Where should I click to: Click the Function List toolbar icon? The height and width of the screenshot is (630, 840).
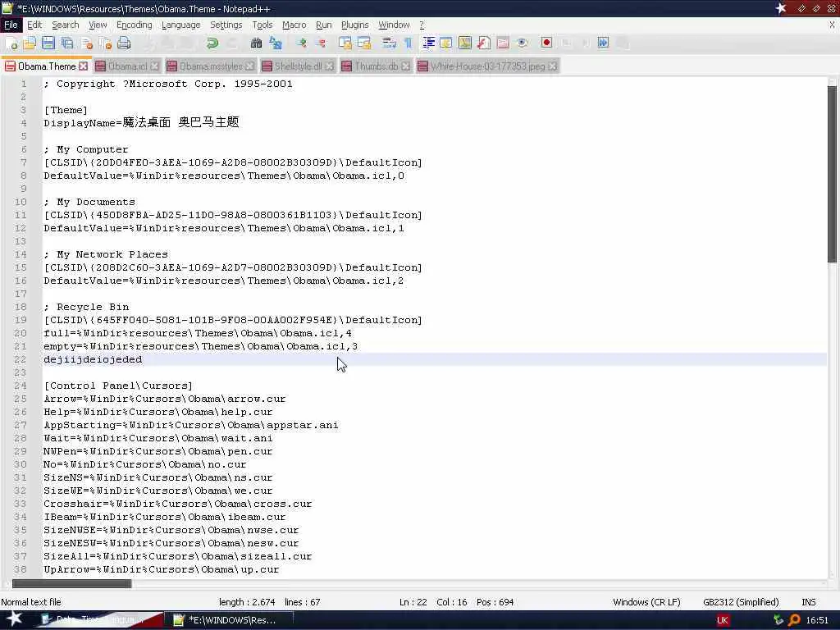(x=484, y=43)
